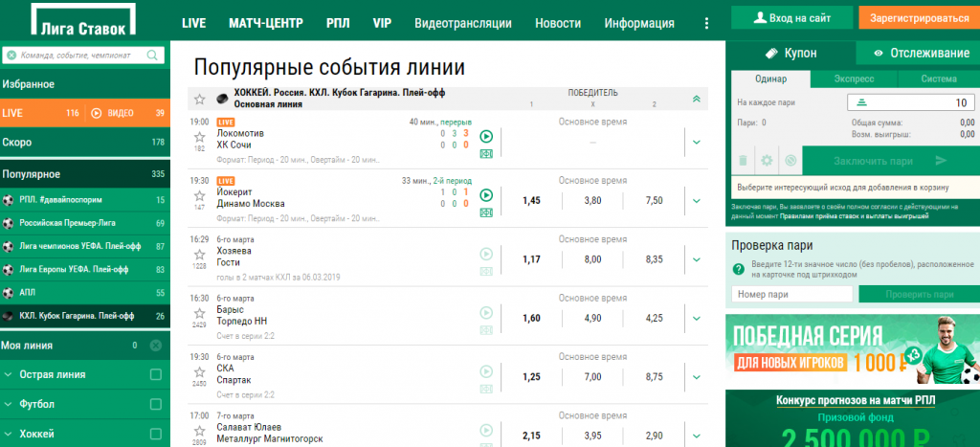
Task: Star the СКА vs Спартак match
Action: (x=199, y=372)
